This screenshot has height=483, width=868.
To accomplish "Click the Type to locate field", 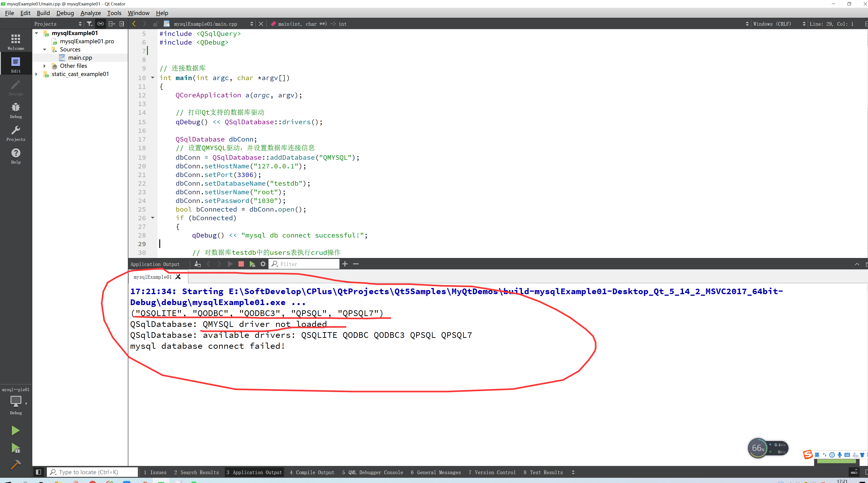I will click(92, 472).
